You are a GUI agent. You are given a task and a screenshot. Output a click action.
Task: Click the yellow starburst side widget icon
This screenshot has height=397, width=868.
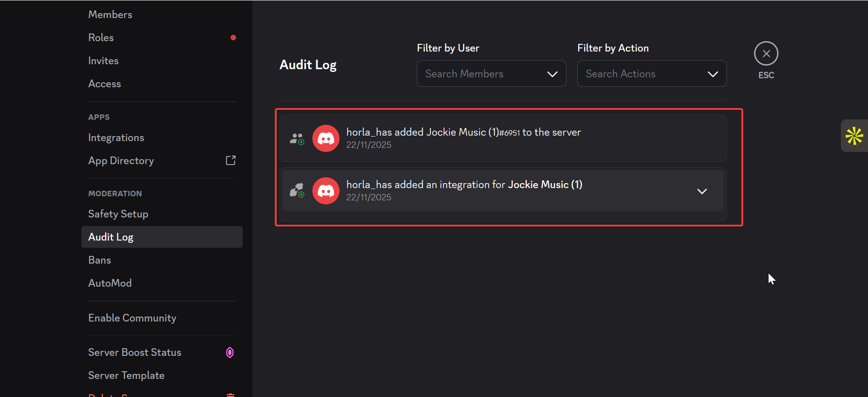pyautogui.click(x=854, y=136)
